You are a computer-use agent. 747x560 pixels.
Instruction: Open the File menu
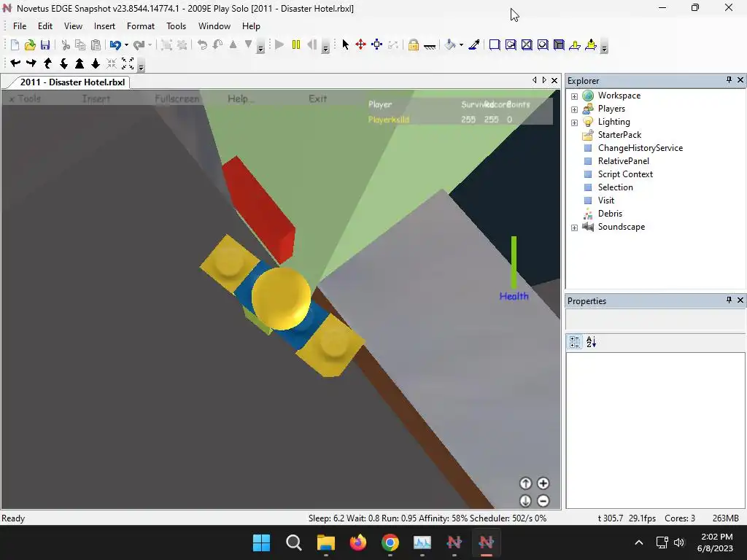[x=20, y=26]
